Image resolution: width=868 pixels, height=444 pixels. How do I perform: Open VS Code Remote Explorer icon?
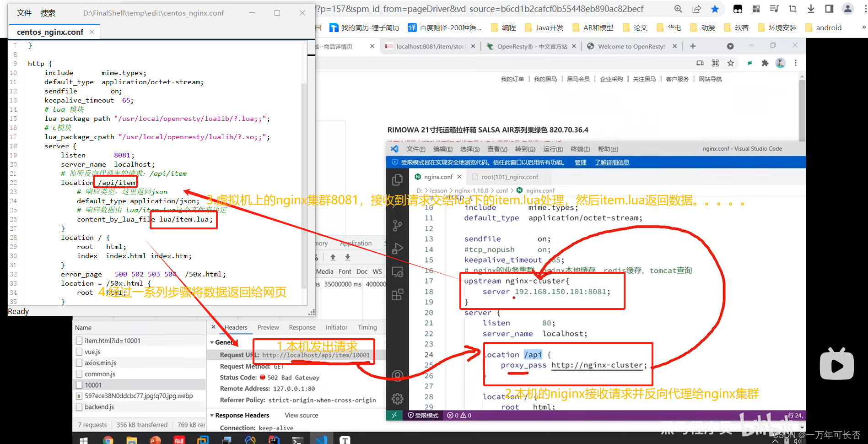397,272
